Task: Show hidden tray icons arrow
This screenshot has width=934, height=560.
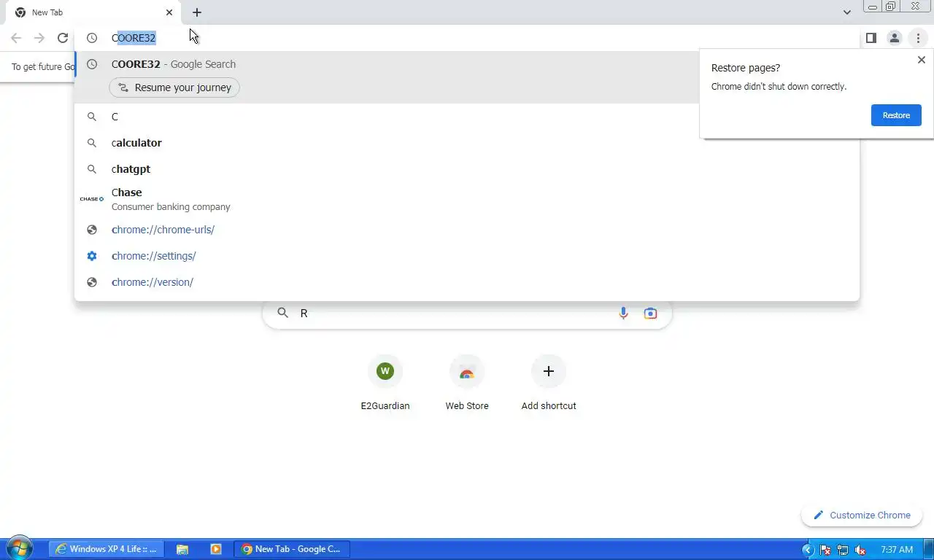Action: pos(808,550)
